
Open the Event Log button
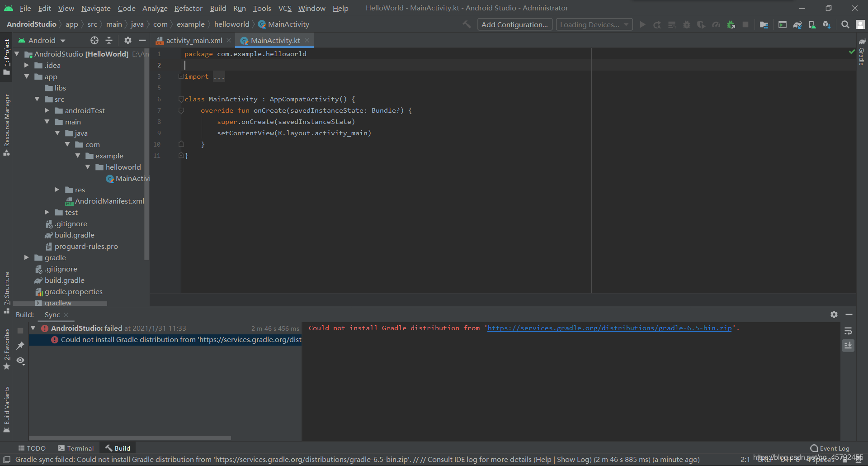830,448
